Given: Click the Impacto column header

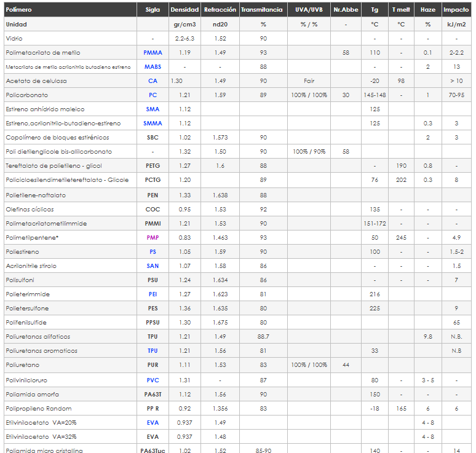Looking at the screenshot, I should tap(456, 10).
